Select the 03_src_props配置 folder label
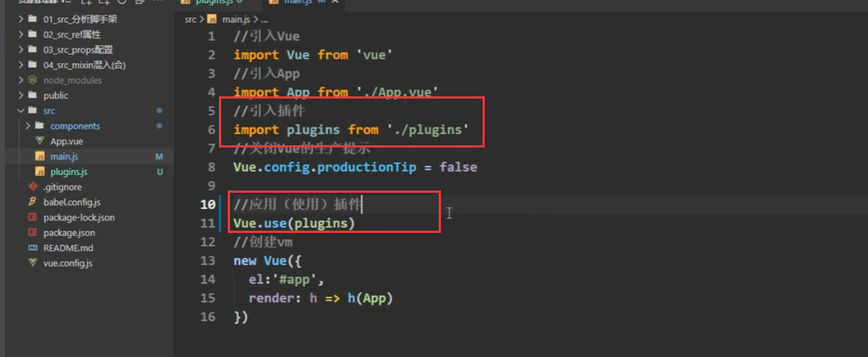The height and width of the screenshot is (357, 868). [x=78, y=50]
